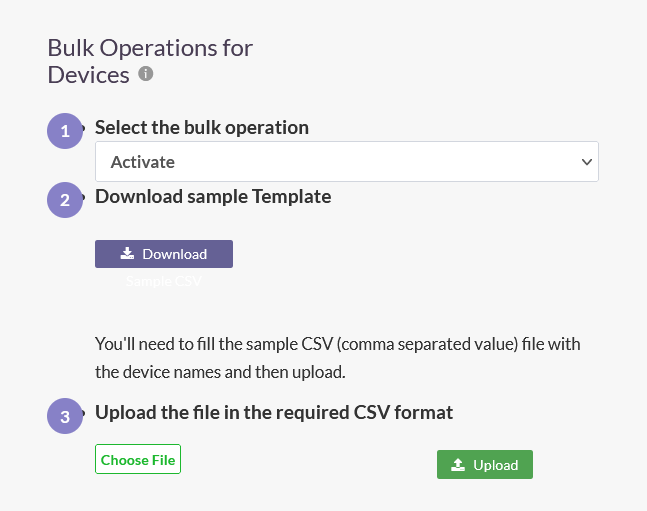
Task: Click the word Devices in the title
Action: tap(88, 75)
